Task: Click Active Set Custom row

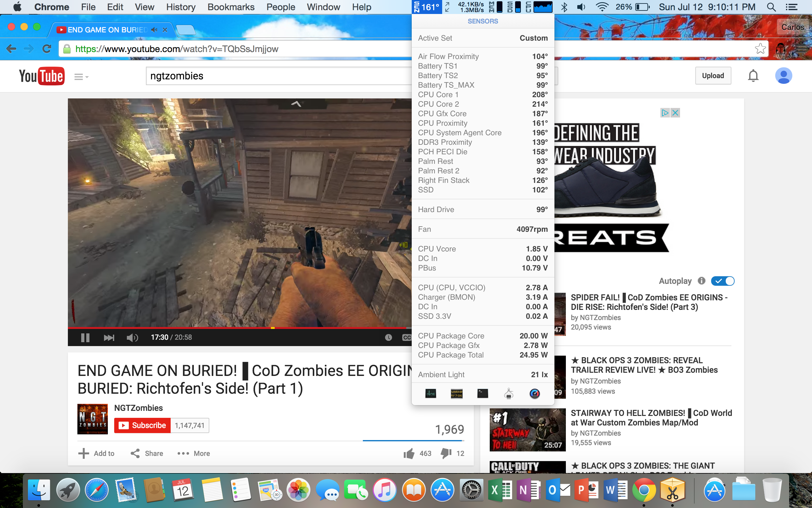Action: [x=483, y=38]
